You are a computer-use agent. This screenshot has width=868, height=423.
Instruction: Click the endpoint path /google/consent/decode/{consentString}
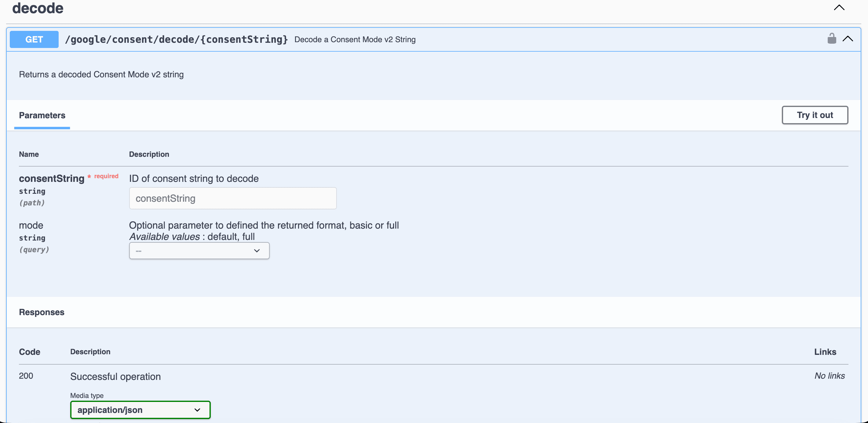pos(177,39)
